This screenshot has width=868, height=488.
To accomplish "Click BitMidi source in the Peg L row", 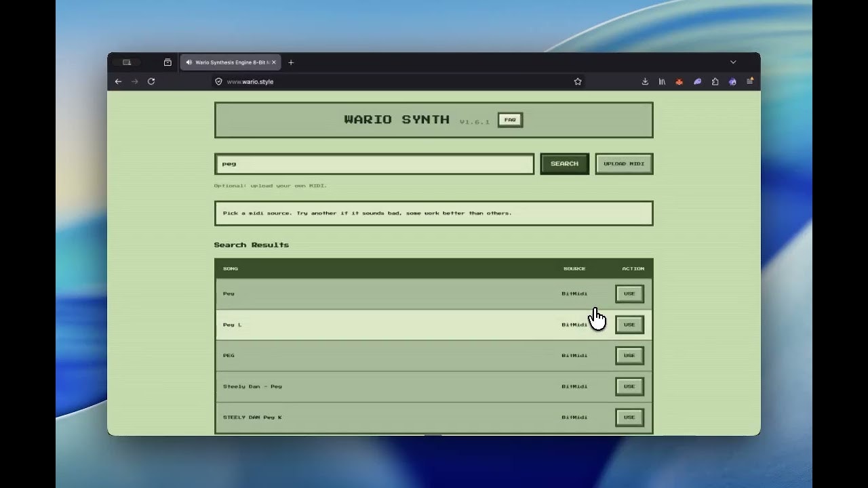I will (x=574, y=325).
